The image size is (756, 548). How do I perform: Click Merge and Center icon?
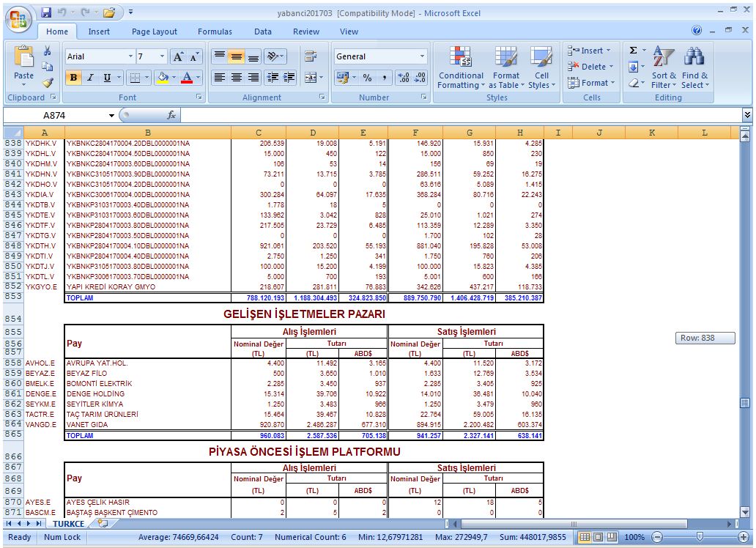pyautogui.click(x=311, y=77)
